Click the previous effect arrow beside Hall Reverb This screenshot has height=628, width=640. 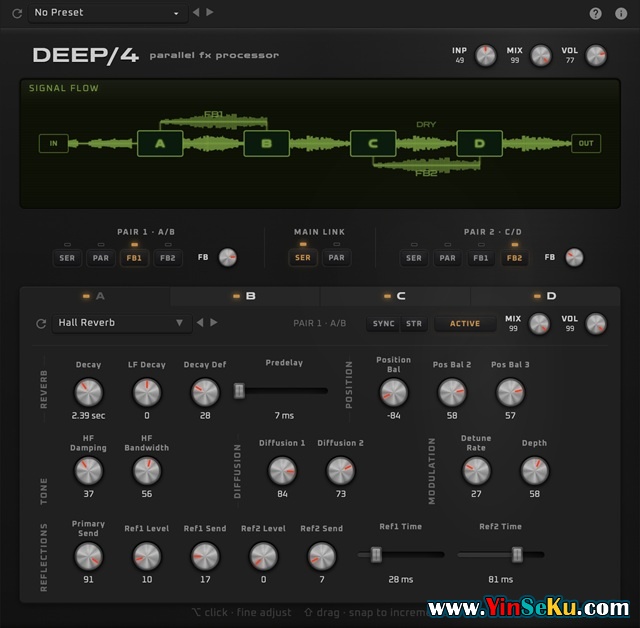pos(199,323)
